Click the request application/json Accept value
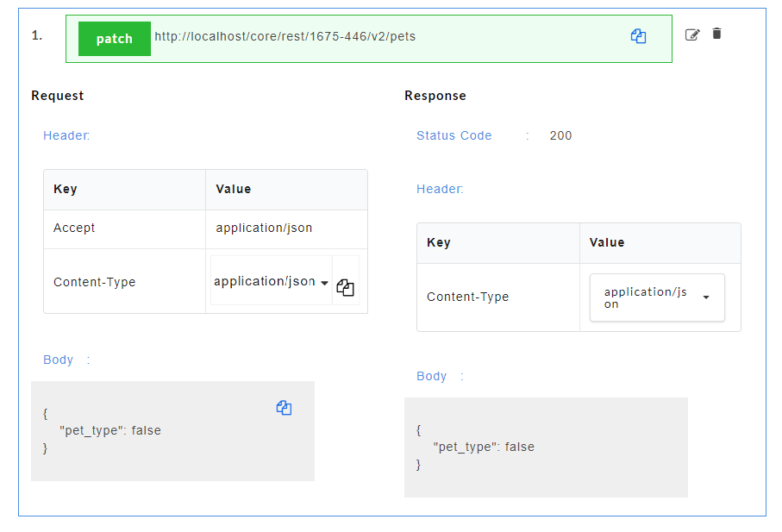 [x=264, y=228]
